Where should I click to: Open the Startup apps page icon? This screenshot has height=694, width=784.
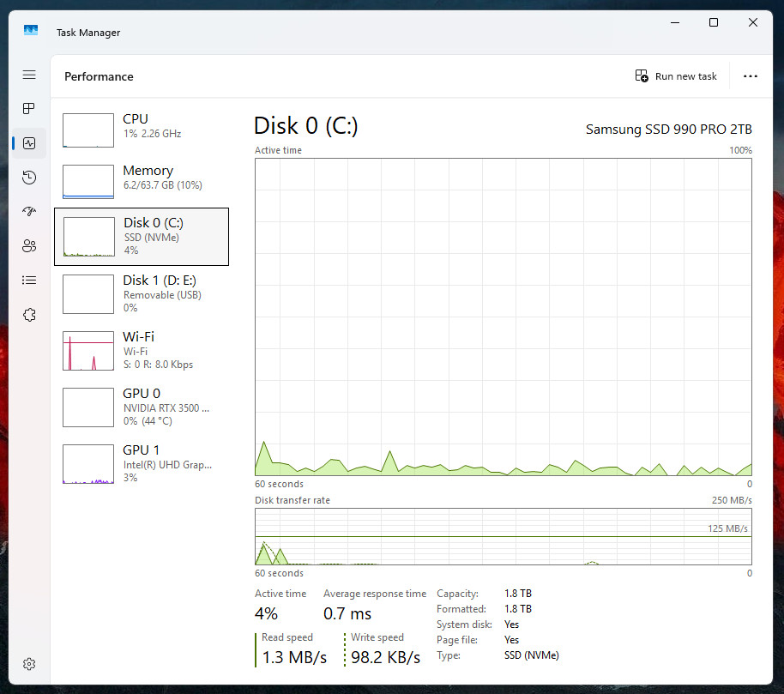point(29,212)
